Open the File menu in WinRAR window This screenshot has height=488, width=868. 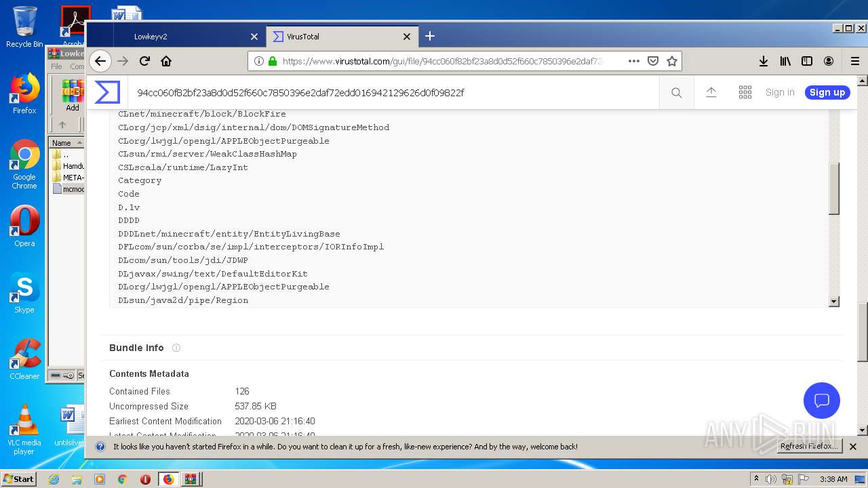[x=56, y=66]
